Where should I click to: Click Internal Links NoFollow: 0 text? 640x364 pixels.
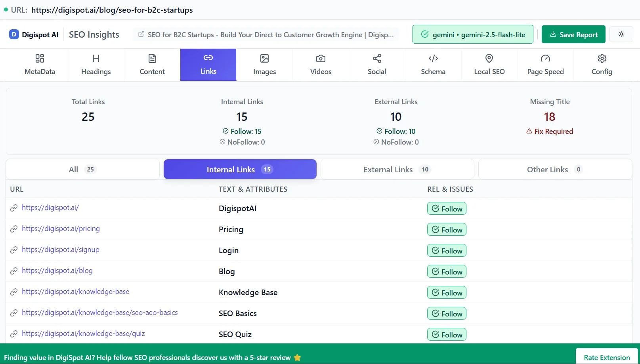242,142
